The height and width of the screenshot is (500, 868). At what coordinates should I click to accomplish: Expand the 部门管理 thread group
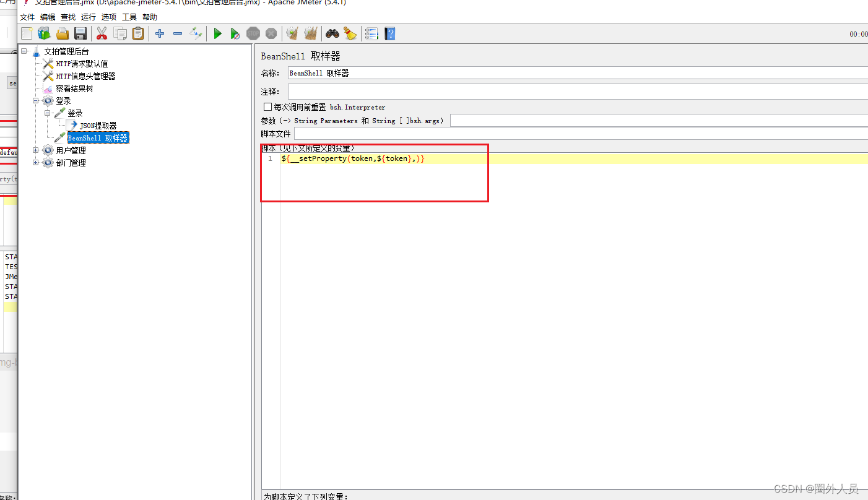pos(36,163)
